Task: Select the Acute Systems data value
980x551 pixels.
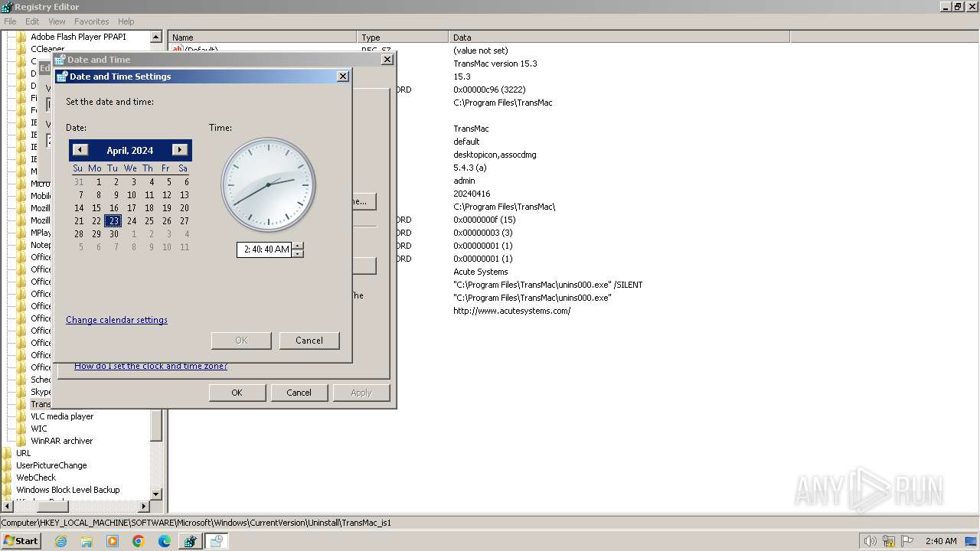Action: pyautogui.click(x=480, y=272)
